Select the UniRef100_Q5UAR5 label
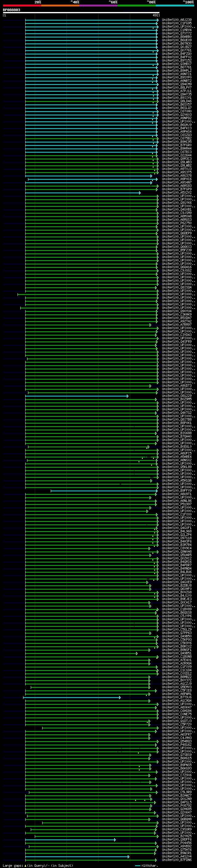Viewport: 197px width, 868px height. pos(177,555)
